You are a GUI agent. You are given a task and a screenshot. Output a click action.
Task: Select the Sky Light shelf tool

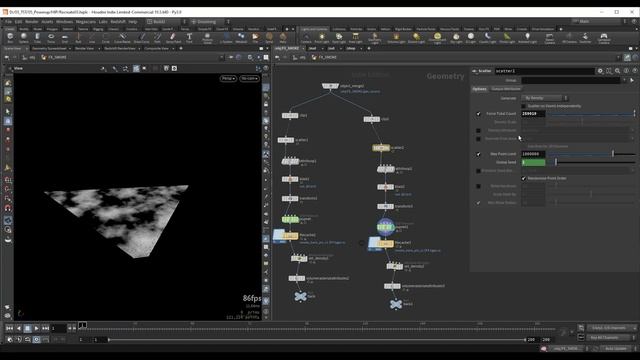pos(456,38)
